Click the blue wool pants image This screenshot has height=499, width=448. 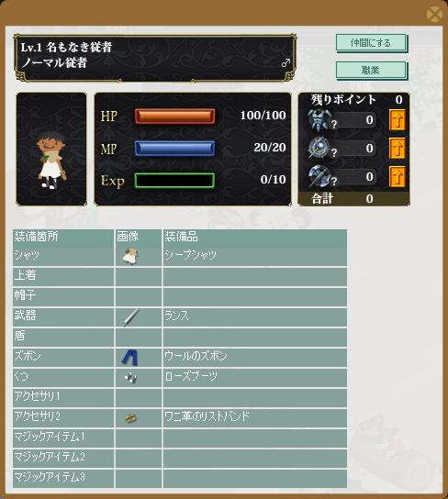pyautogui.click(x=130, y=357)
